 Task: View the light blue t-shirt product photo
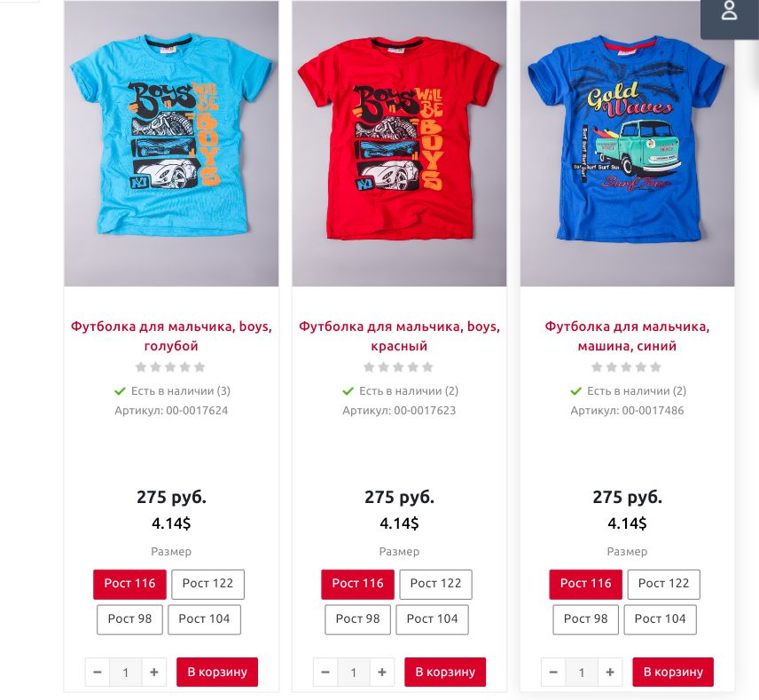click(x=171, y=144)
